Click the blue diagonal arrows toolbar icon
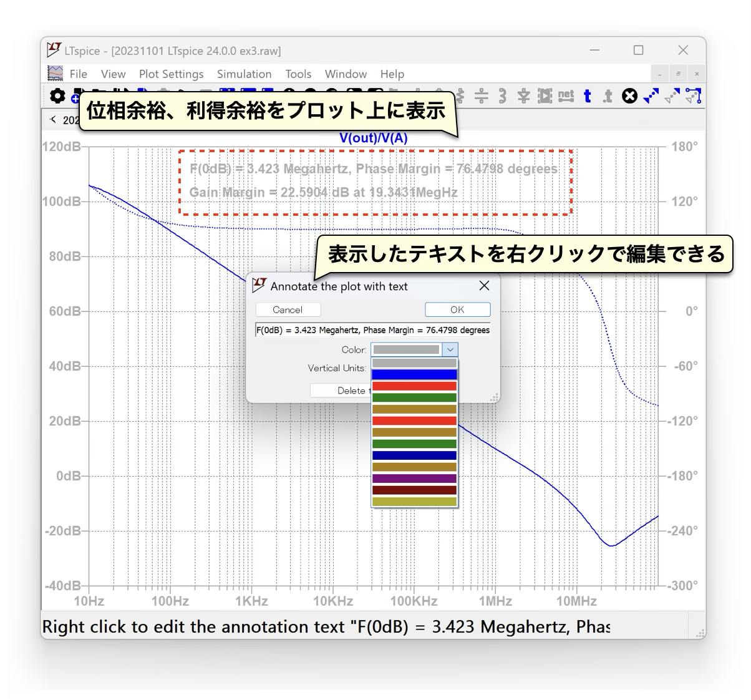The height and width of the screenshot is (700, 751). pos(651,95)
